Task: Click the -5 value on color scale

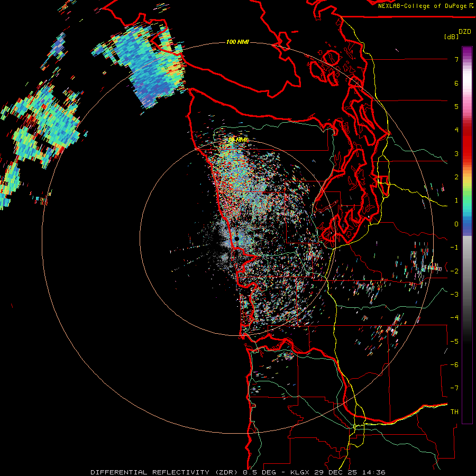Action: coord(454,342)
